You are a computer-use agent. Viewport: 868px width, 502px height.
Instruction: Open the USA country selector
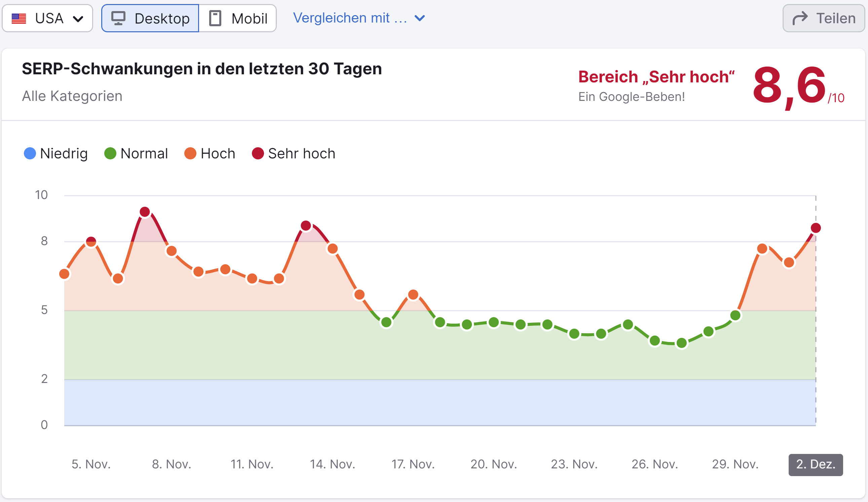(x=47, y=18)
